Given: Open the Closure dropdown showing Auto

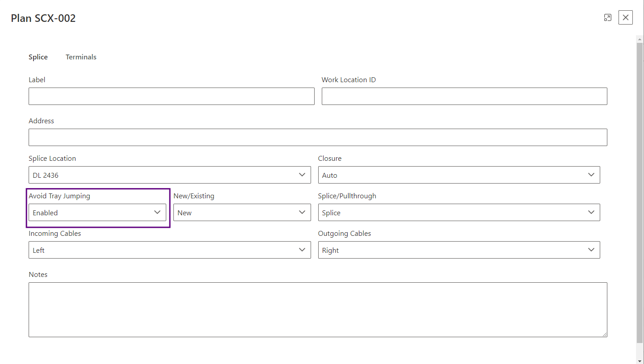Looking at the screenshot, I should [459, 175].
